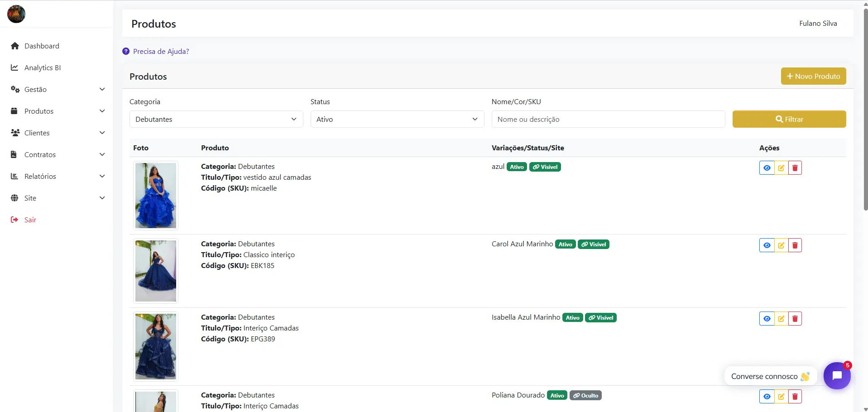Image resolution: width=868 pixels, height=412 pixels.
Task: Expand the Clientes menu chevron
Action: (x=102, y=133)
